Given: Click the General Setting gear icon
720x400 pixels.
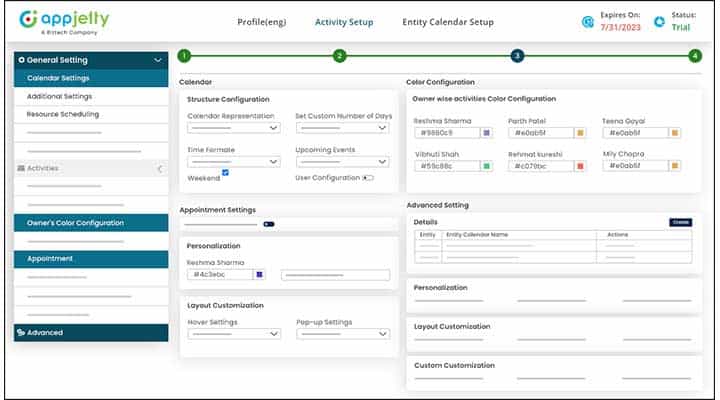Looking at the screenshot, I should click(22, 60).
